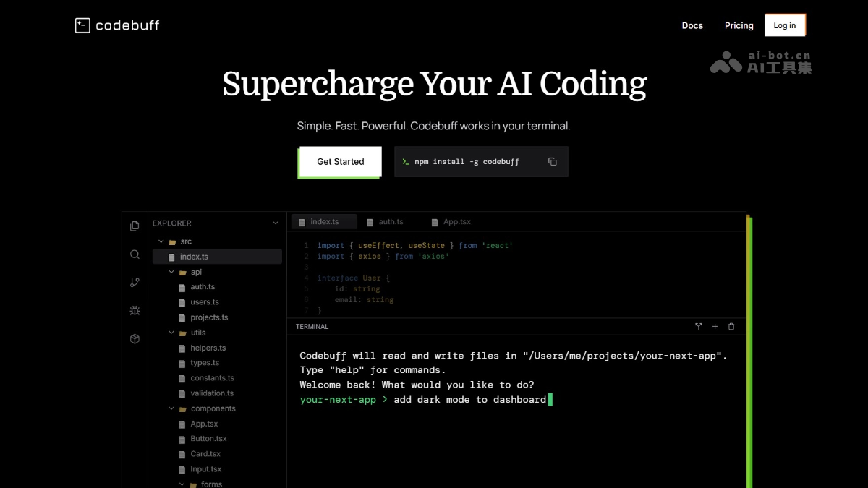Image resolution: width=868 pixels, height=488 pixels.
Task: Open the Run and Debug panel
Action: pyautogui.click(x=135, y=310)
